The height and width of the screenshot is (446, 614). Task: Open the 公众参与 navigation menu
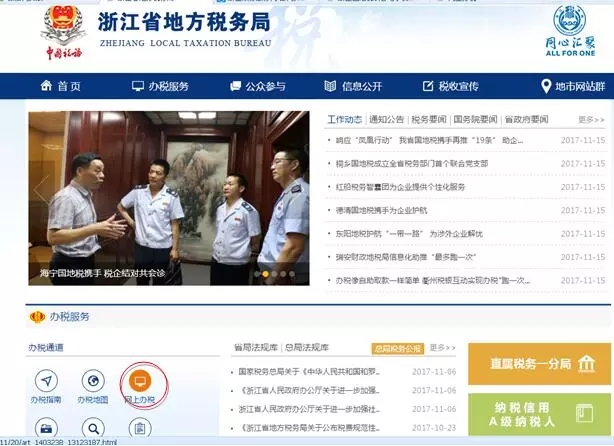click(258, 86)
